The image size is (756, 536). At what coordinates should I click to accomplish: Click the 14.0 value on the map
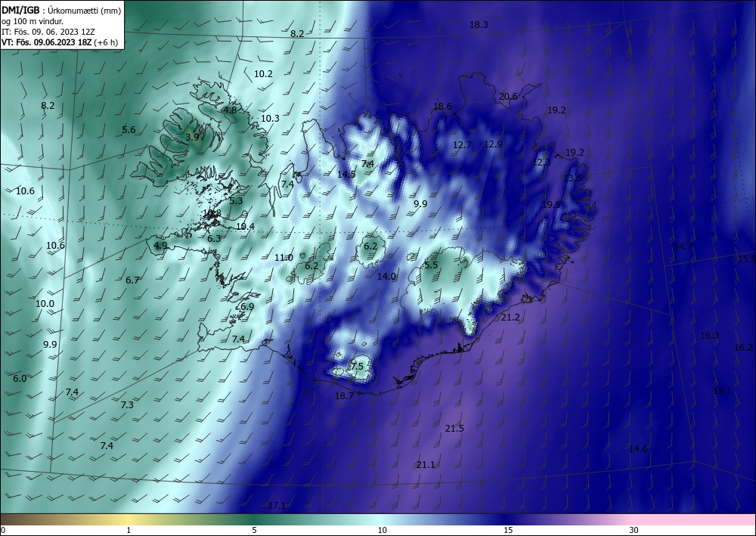[x=386, y=276]
